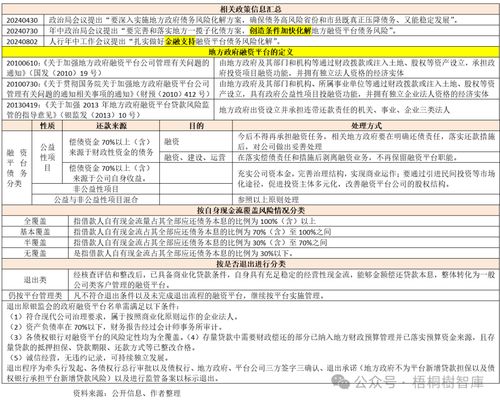The height and width of the screenshot is (402, 500).
Task: Click the '处理方式' column header
Action: click(x=366, y=126)
